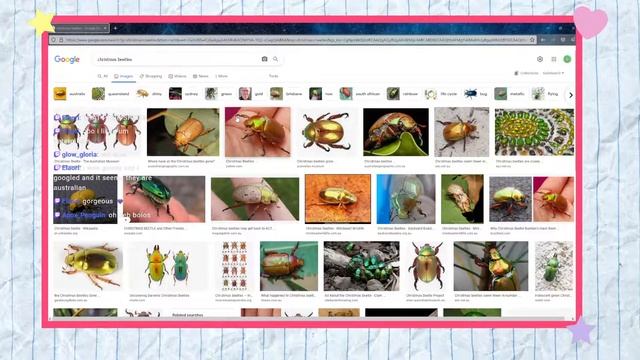Filter by the sydney chip
This screenshot has width=640, height=360.
click(184, 93)
